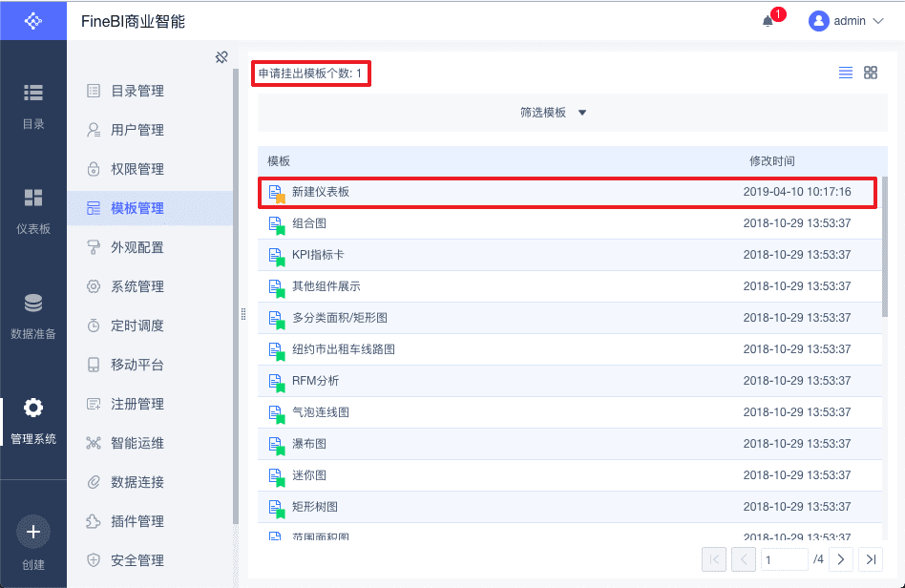
Task: Click the FineBI logo icon
Action: [x=33, y=20]
